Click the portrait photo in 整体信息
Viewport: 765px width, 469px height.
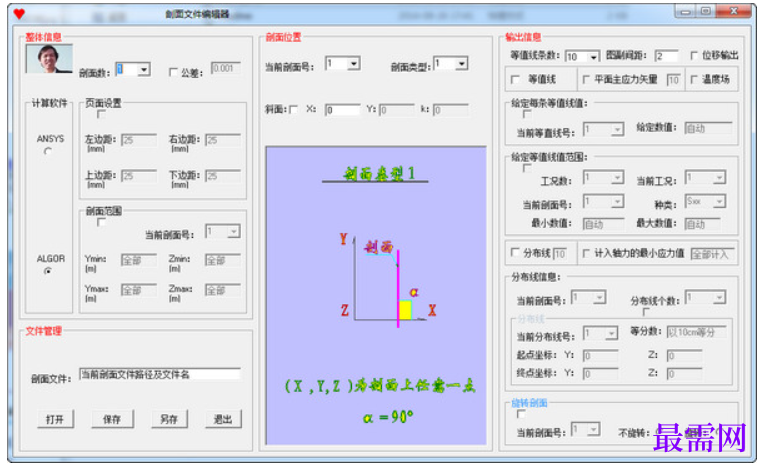(49, 59)
